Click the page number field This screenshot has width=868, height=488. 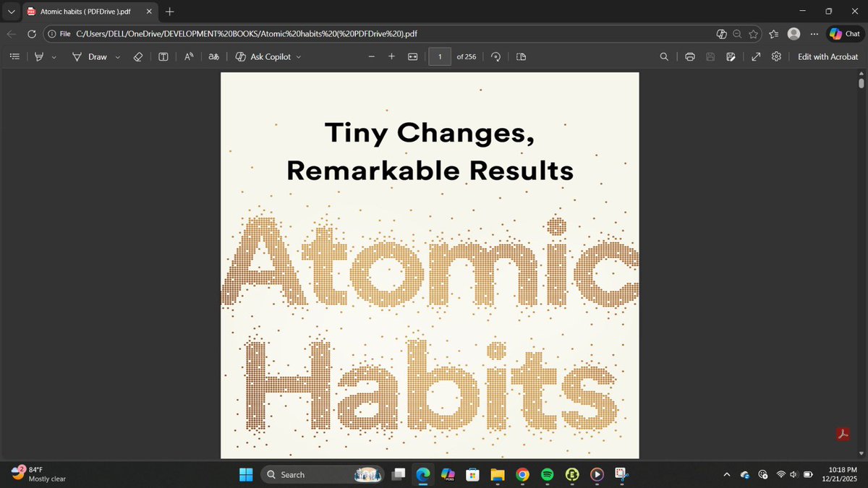tap(440, 56)
